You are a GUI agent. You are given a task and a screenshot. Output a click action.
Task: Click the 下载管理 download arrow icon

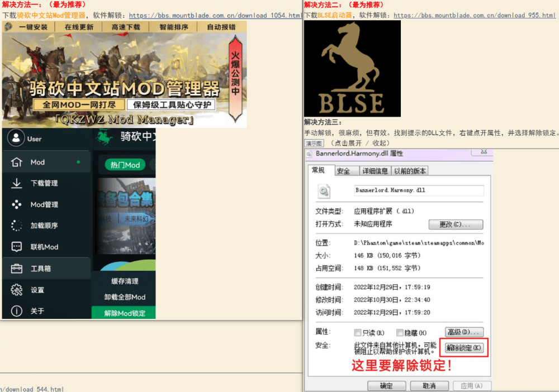point(18,183)
